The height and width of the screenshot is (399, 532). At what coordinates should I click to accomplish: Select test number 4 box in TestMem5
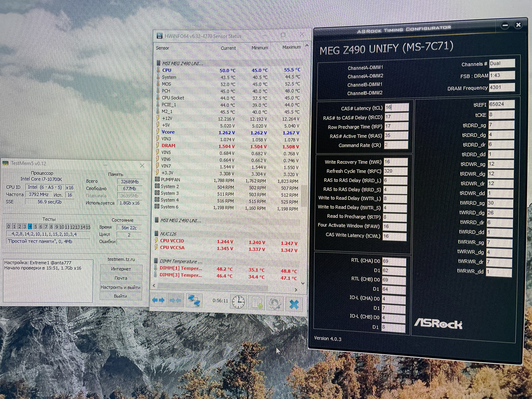pos(30,227)
